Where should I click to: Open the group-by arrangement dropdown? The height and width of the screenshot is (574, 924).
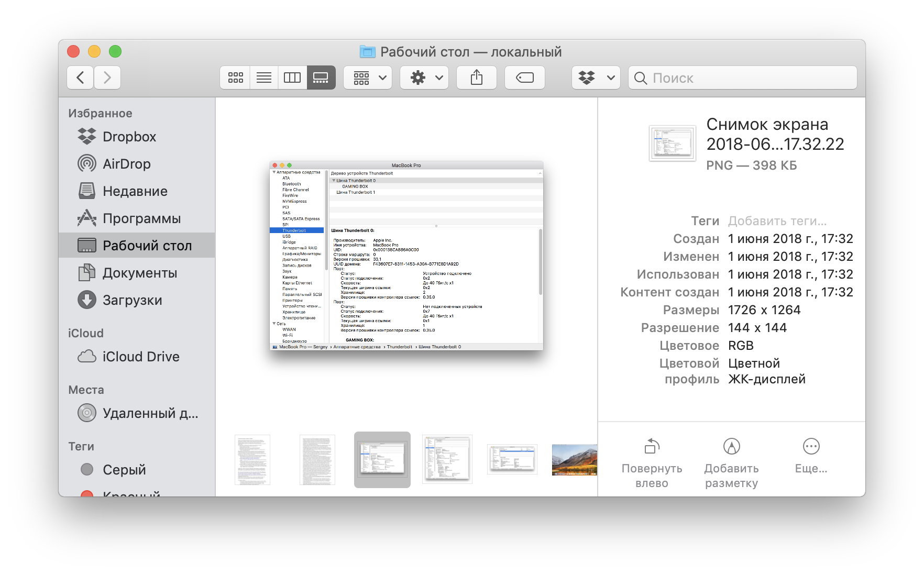368,78
